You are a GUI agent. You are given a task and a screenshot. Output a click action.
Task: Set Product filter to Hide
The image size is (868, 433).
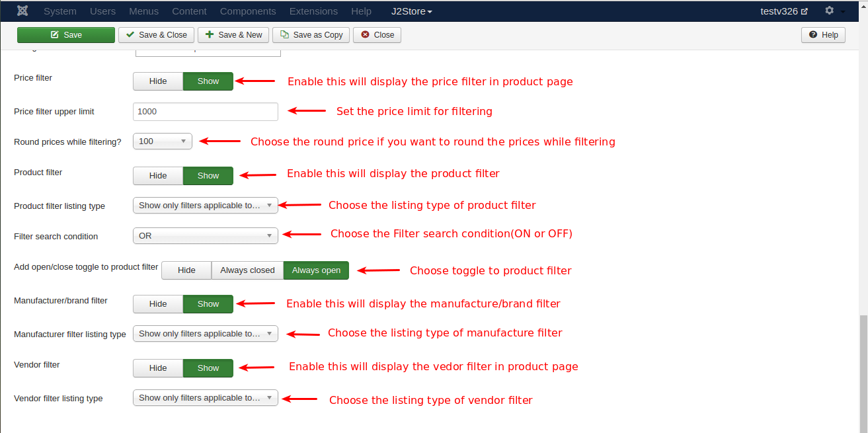click(x=158, y=176)
